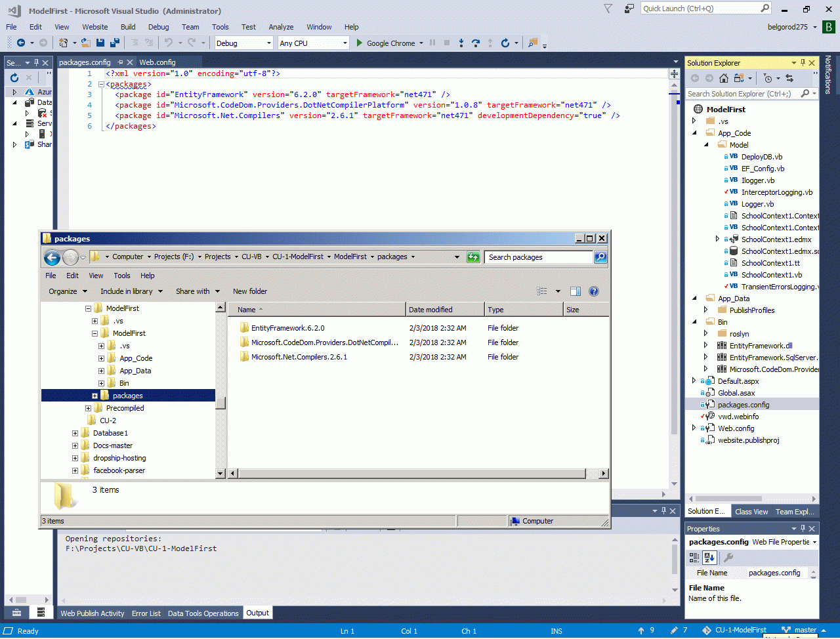Sort by the Name column header
This screenshot has width=840, height=639.
(x=317, y=310)
